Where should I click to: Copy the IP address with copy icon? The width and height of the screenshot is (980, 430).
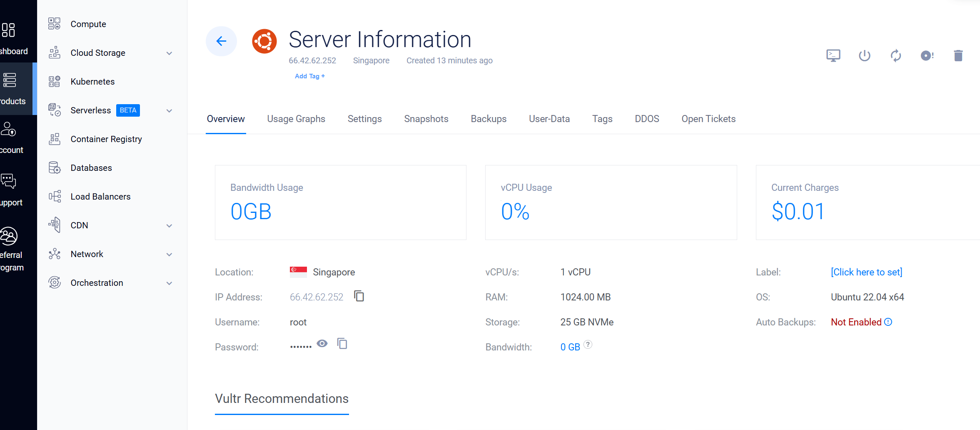[x=359, y=296]
